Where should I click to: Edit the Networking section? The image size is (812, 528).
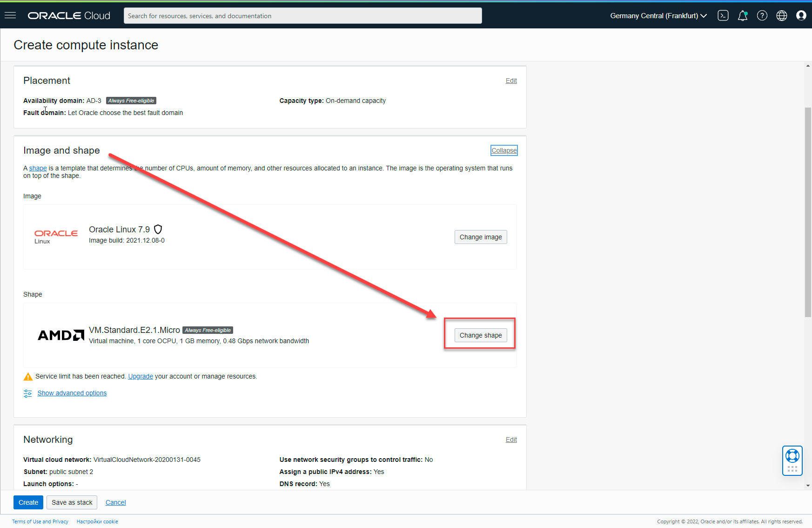[511, 440]
